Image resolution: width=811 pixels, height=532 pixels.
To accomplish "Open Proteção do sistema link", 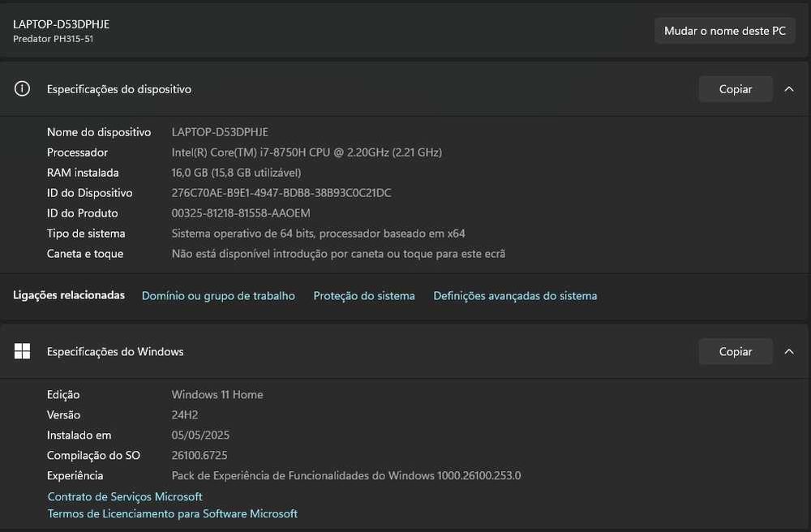I will [364, 296].
